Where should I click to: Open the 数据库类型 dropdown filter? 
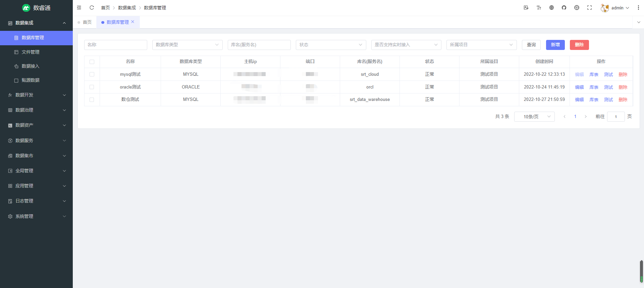(x=187, y=45)
